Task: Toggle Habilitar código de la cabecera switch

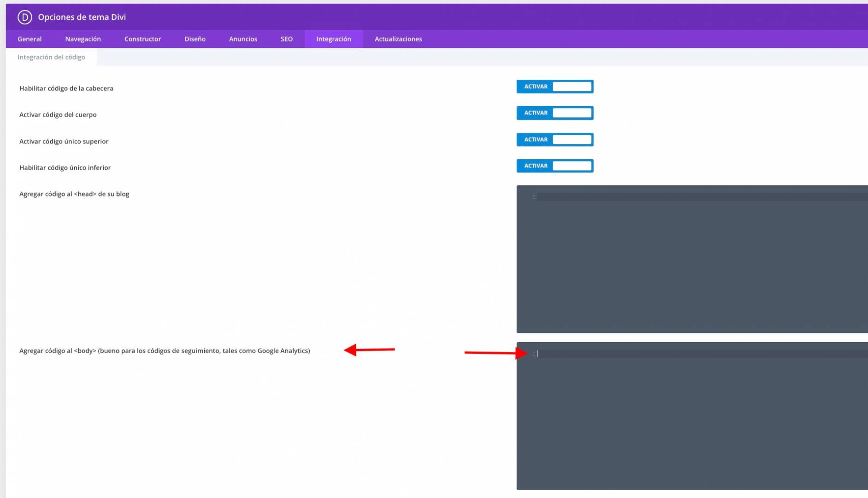Action: click(555, 87)
